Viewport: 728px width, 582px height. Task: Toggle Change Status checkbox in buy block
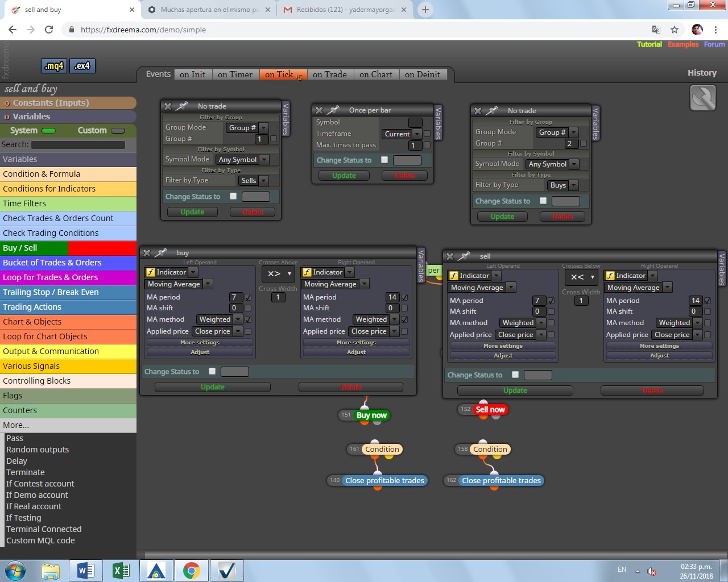click(x=212, y=371)
